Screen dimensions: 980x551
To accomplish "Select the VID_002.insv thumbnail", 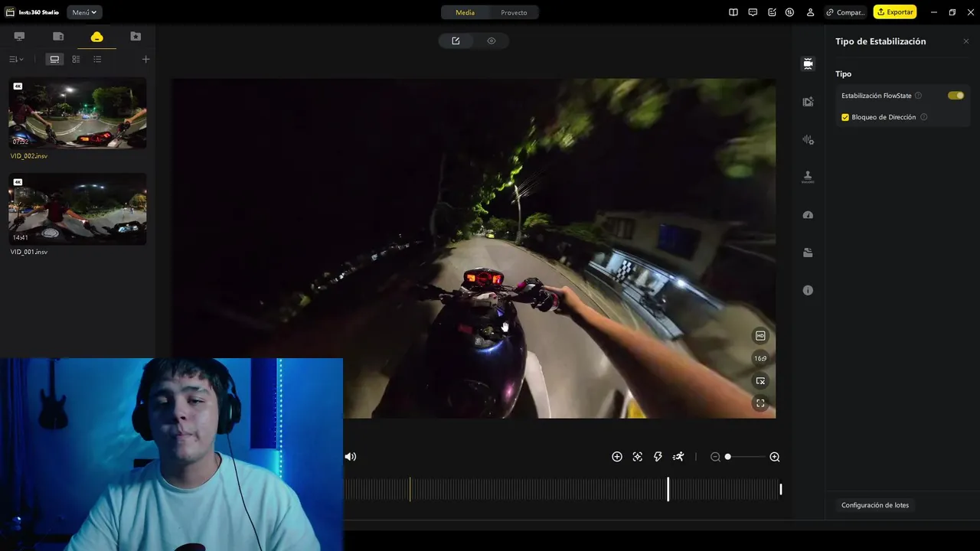I will 77,113.
